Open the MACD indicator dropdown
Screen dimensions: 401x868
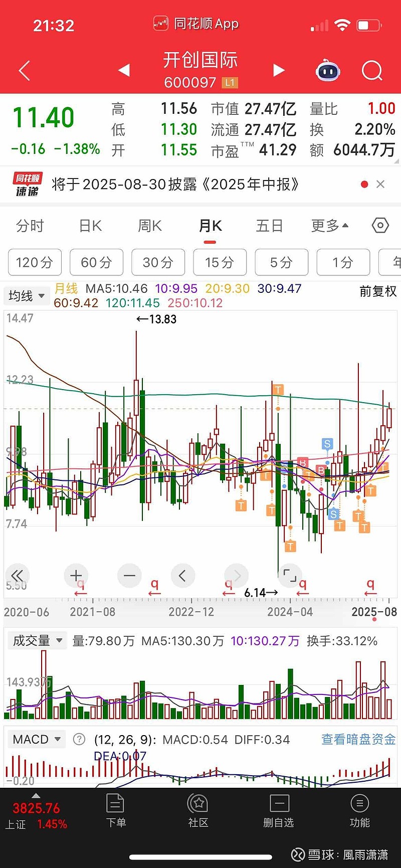pos(37,739)
